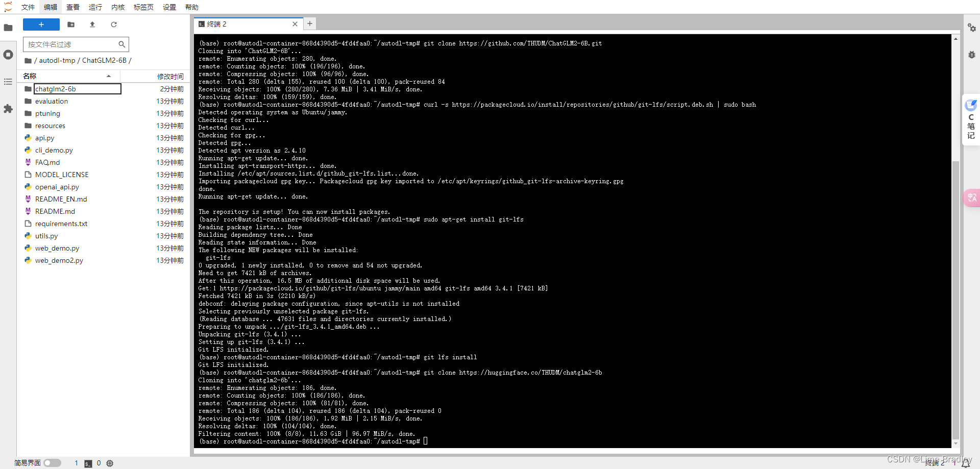The width and height of the screenshot is (980, 469).
Task: Select the web_demo.py file
Action: click(104, 248)
